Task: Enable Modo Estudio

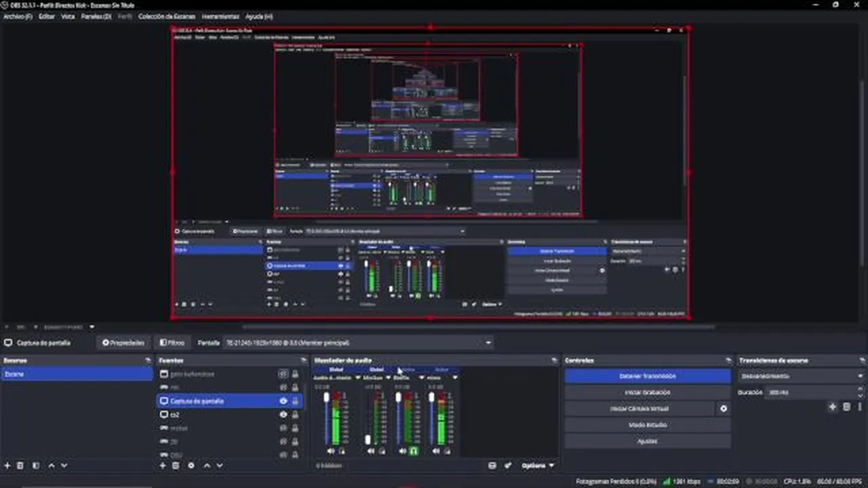Action: click(x=648, y=425)
